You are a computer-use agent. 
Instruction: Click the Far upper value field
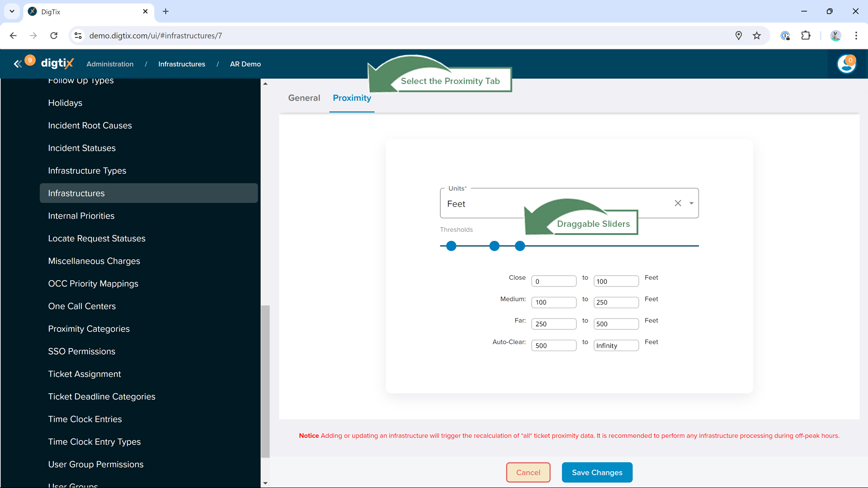616,324
